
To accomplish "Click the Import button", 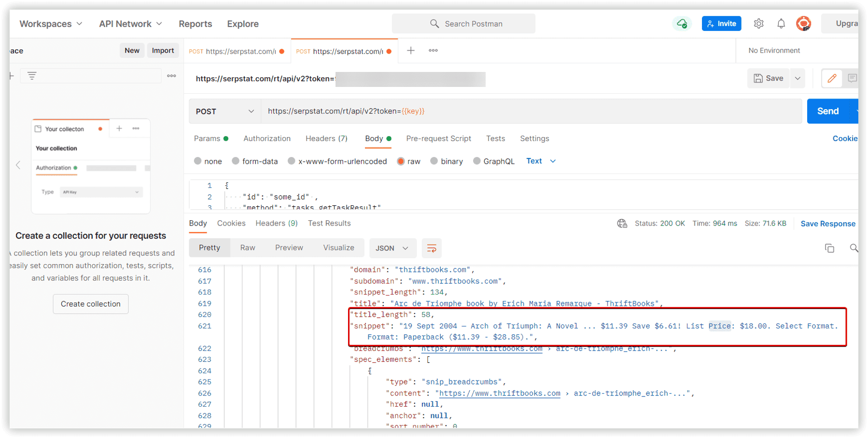I will tap(163, 50).
